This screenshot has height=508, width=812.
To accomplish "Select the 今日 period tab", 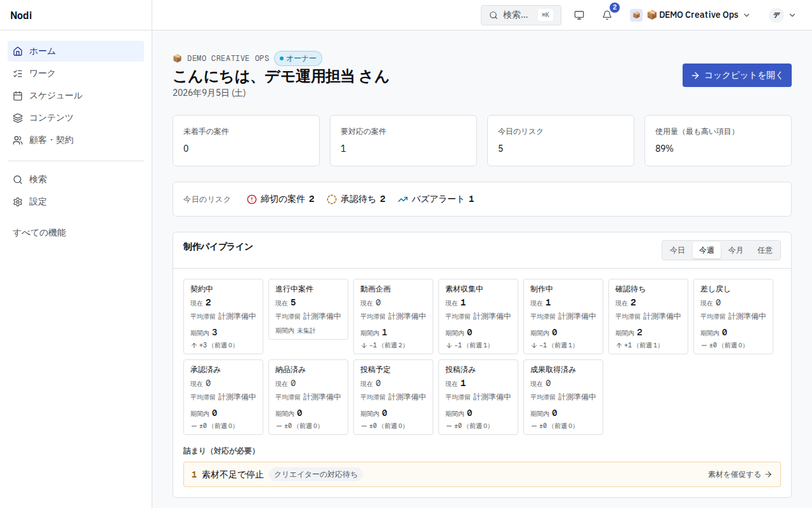I will (678, 250).
